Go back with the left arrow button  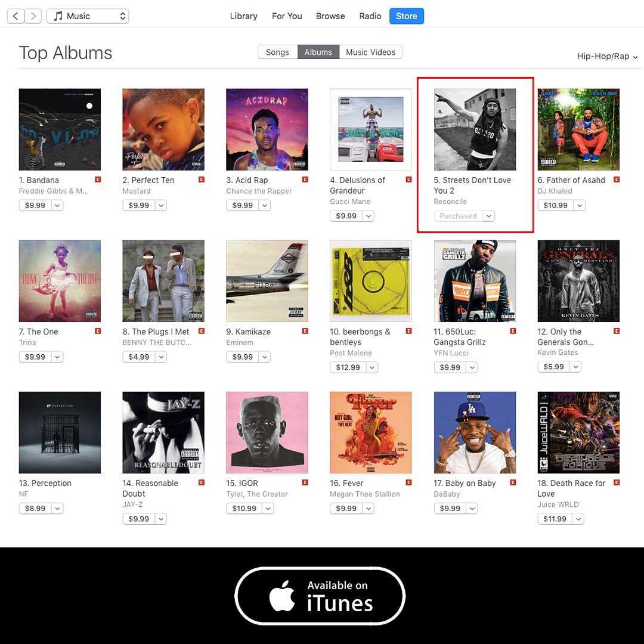click(16, 16)
